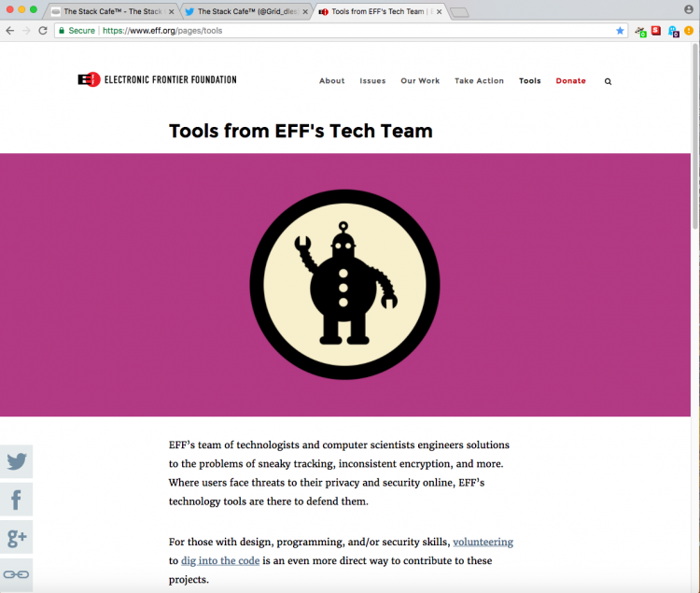
Task: Follow the volunteering link
Action: coord(483,542)
